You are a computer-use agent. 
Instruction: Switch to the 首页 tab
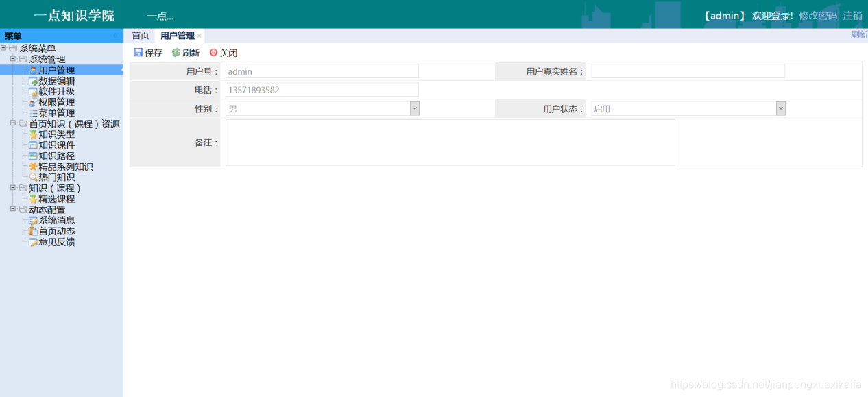point(141,36)
